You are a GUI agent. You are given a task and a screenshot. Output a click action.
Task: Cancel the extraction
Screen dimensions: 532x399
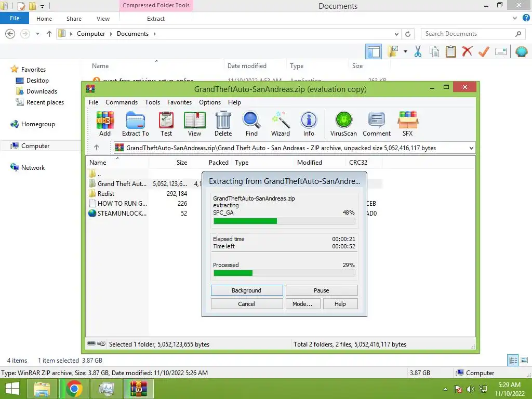pyautogui.click(x=247, y=304)
